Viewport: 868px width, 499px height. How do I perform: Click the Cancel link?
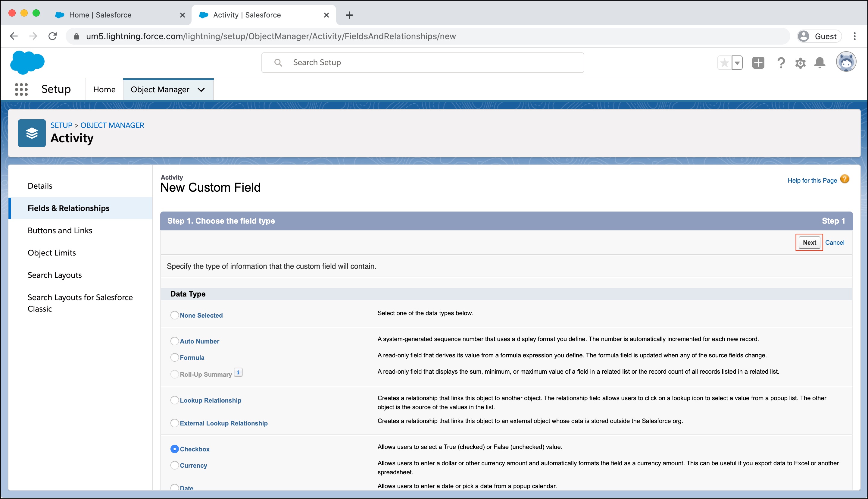coord(835,242)
